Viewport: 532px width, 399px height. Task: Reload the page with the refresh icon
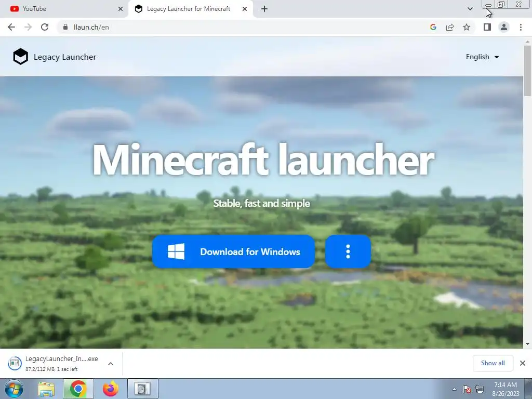45,27
